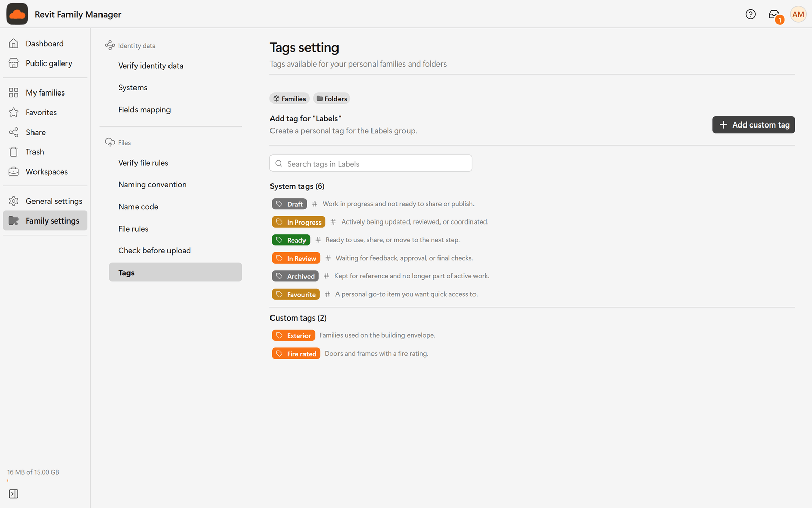Click the Dashboard home icon
Viewport: 812px width, 508px height.
[14, 43]
